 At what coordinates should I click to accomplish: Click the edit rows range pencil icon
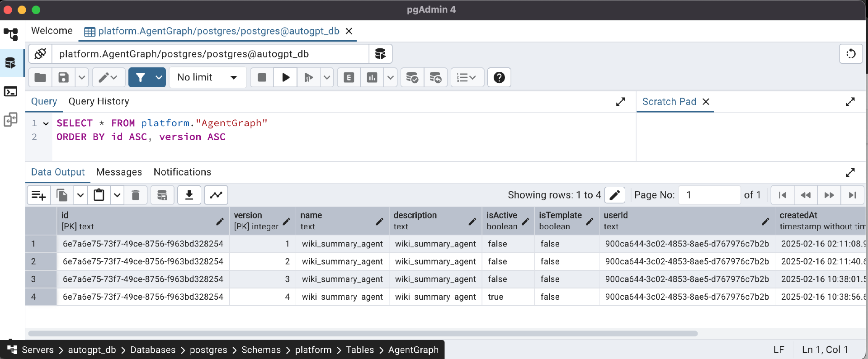pyautogui.click(x=614, y=195)
